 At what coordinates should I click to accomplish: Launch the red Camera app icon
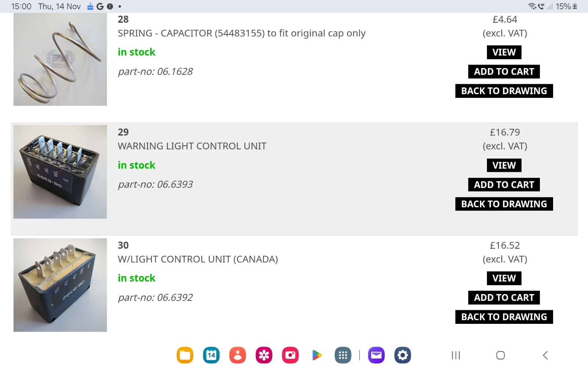tap(290, 355)
